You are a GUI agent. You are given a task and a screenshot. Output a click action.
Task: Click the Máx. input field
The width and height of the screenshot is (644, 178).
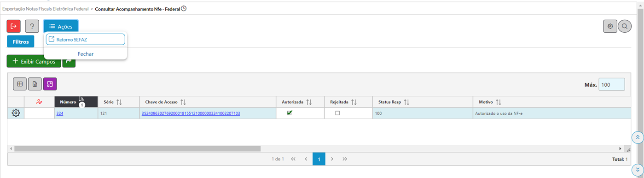pos(611,85)
